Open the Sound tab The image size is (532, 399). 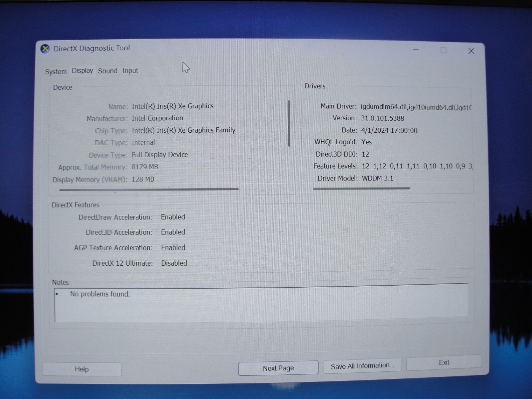click(107, 71)
